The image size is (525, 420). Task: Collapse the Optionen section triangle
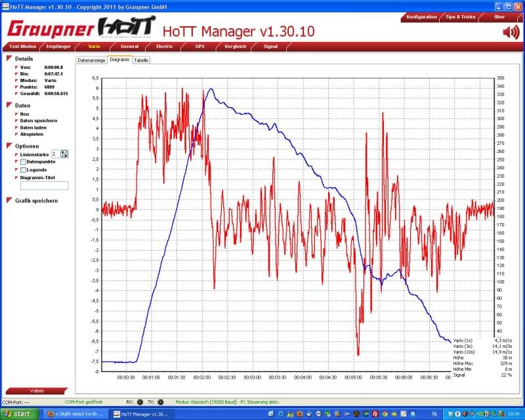coord(9,146)
